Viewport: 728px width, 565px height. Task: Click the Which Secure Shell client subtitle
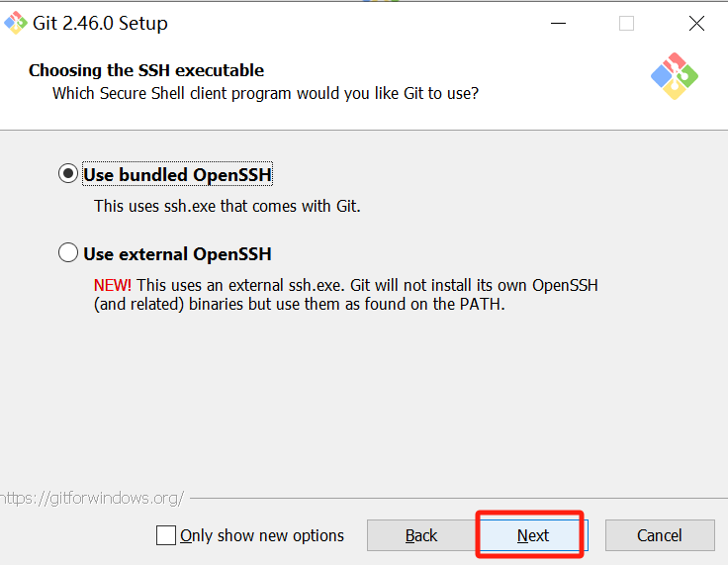[x=265, y=93]
